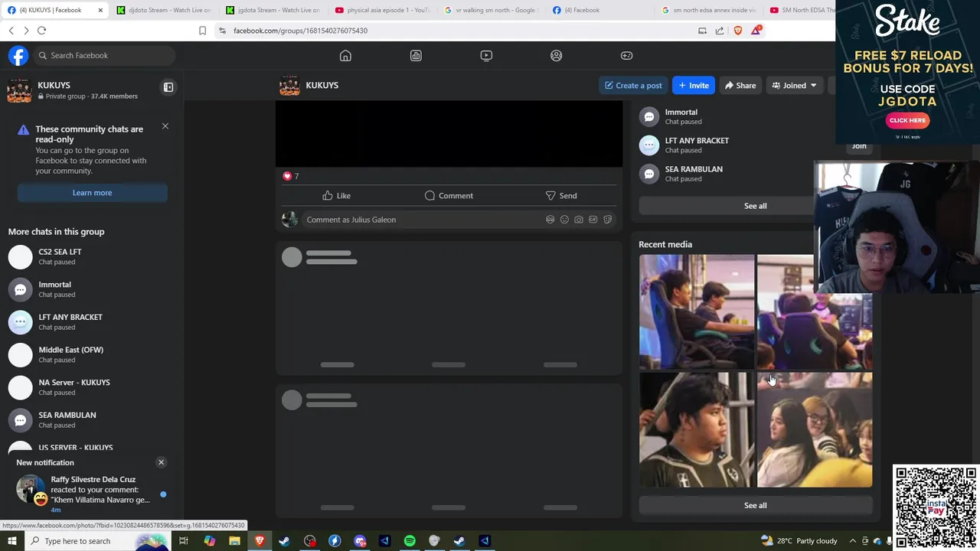Open the weather widget 28°C Partly cloudy

click(x=799, y=541)
